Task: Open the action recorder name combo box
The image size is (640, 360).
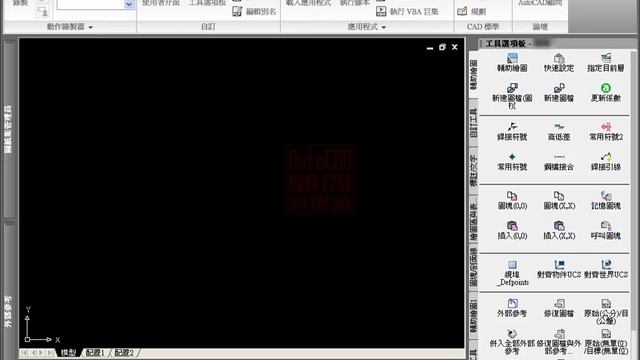Action: [96, 4]
